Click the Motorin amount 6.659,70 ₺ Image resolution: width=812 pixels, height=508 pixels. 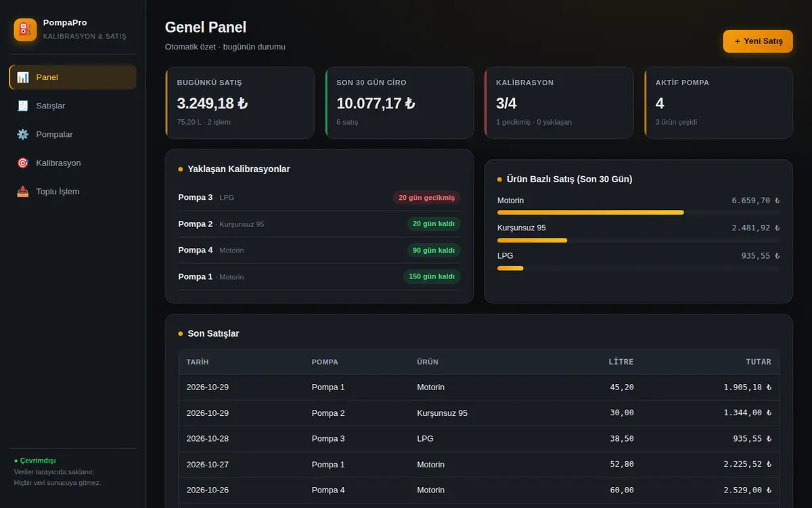[755, 200]
